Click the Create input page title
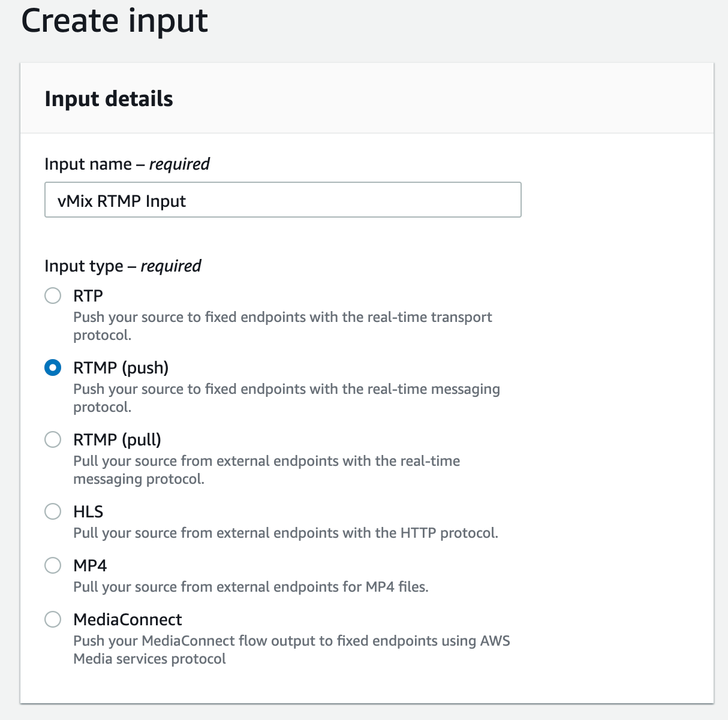The width and height of the screenshot is (728, 720). click(115, 20)
